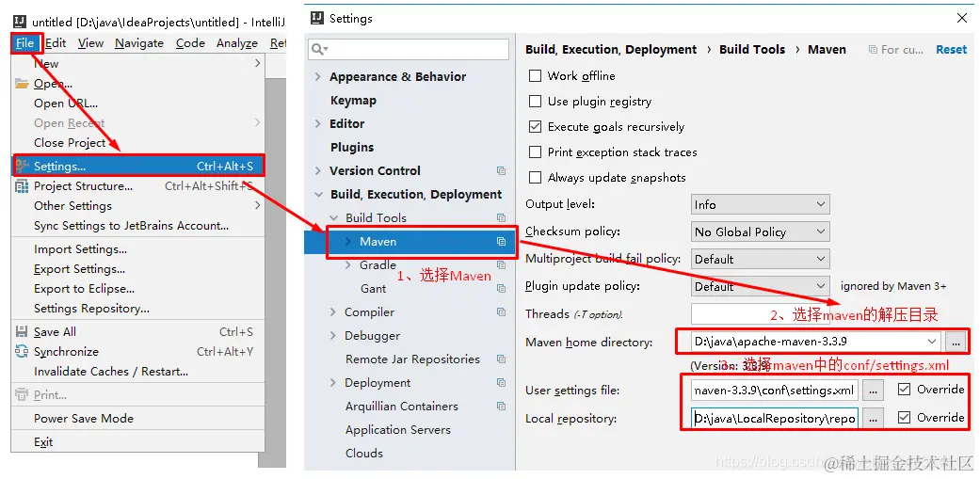Open Multiproject build fail policy dropdown
The width and height of the screenshot is (980, 479).
760,259
